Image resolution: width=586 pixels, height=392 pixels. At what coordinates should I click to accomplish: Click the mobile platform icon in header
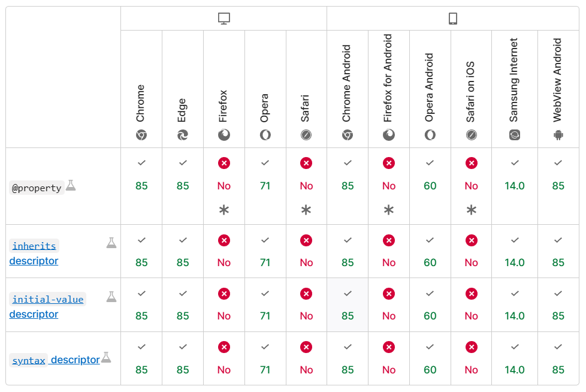pos(453,19)
